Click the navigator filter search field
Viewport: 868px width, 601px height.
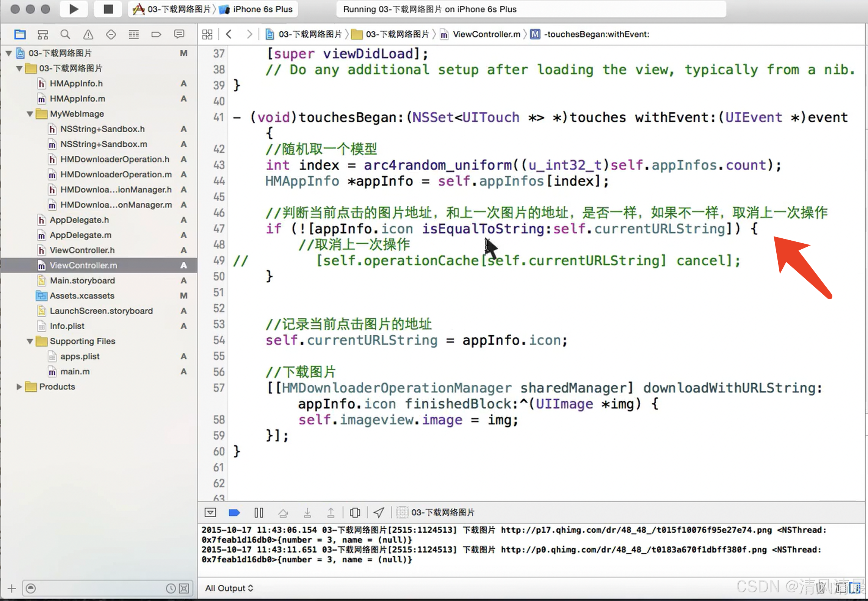99,588
